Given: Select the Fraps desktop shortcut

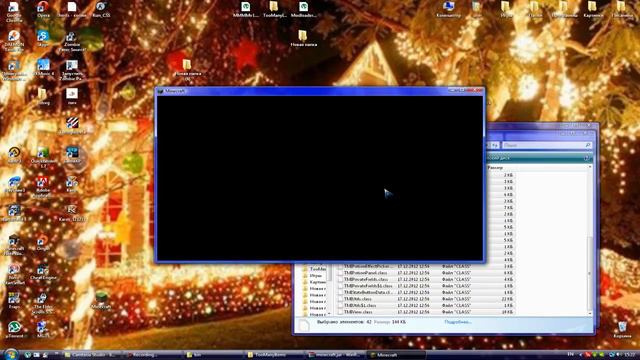Looking at the screenshot, I should (x=14, y=301).
